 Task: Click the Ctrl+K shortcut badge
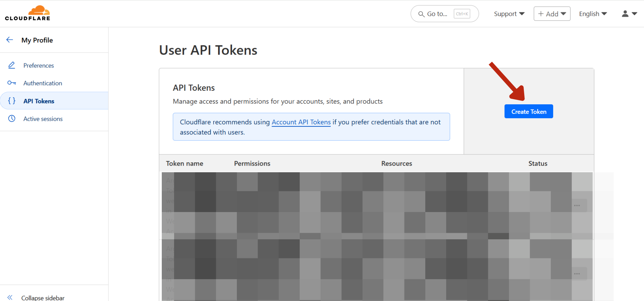[462, 14]
